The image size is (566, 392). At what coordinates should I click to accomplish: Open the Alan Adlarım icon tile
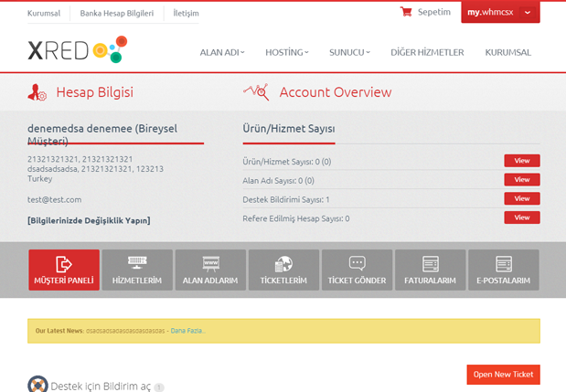[x=210, y=270]
